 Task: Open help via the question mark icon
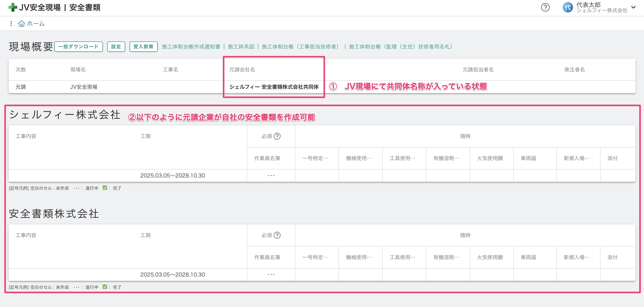click(545, 8)
